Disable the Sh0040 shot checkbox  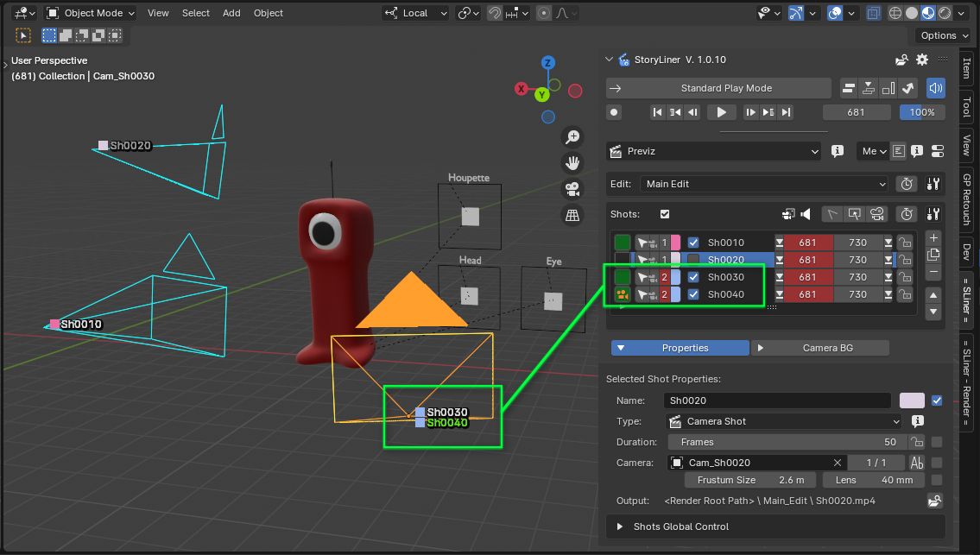pyautogui.click(x=693, y=294)
